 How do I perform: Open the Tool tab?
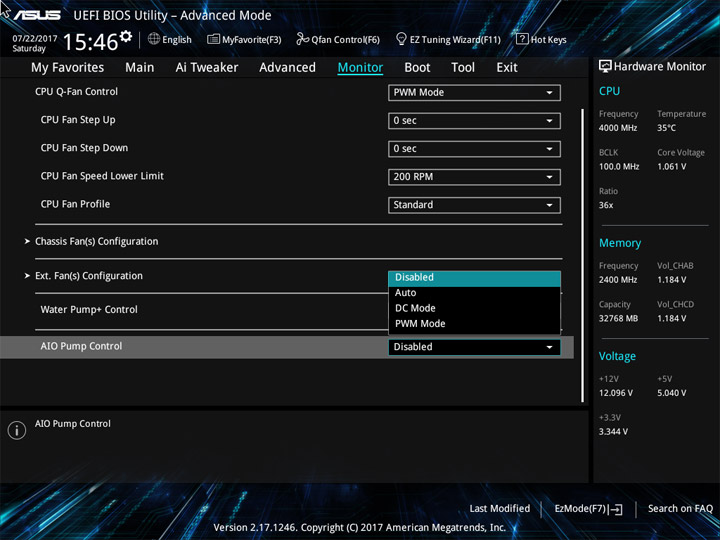click(x=463, y=68)
